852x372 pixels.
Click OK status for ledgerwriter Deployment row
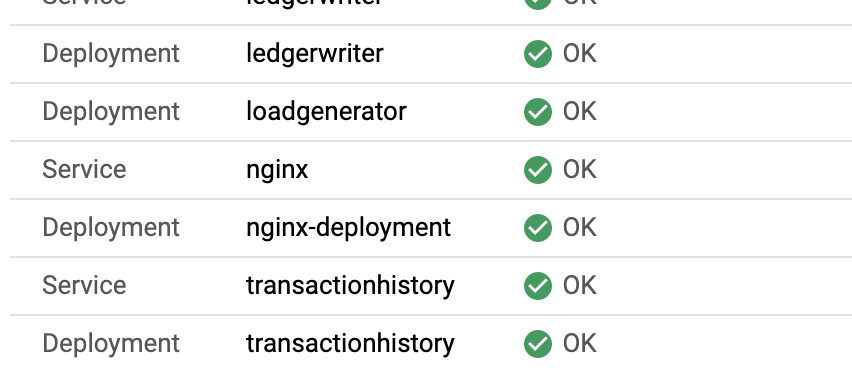(579, 54)
